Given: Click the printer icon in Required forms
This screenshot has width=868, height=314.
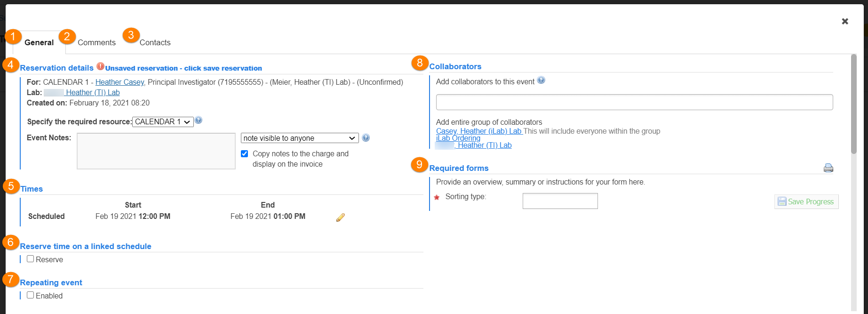Looking at the screenshot, I should tap(828, 168).
